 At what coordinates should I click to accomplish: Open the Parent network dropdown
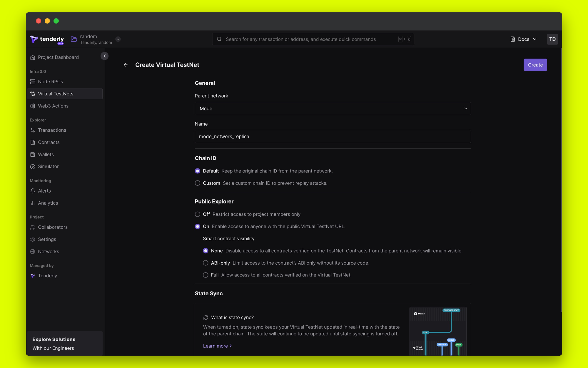(333, 109)
